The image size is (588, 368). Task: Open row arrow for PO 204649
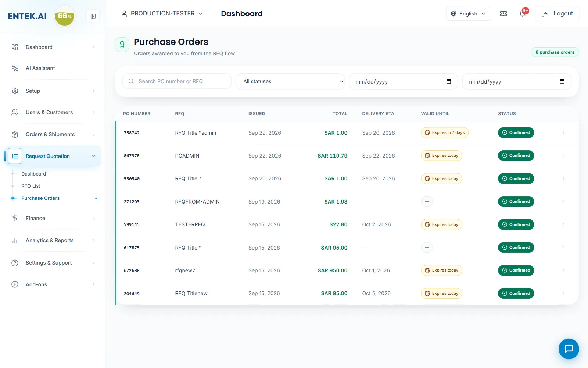click(x=563, y=293)
